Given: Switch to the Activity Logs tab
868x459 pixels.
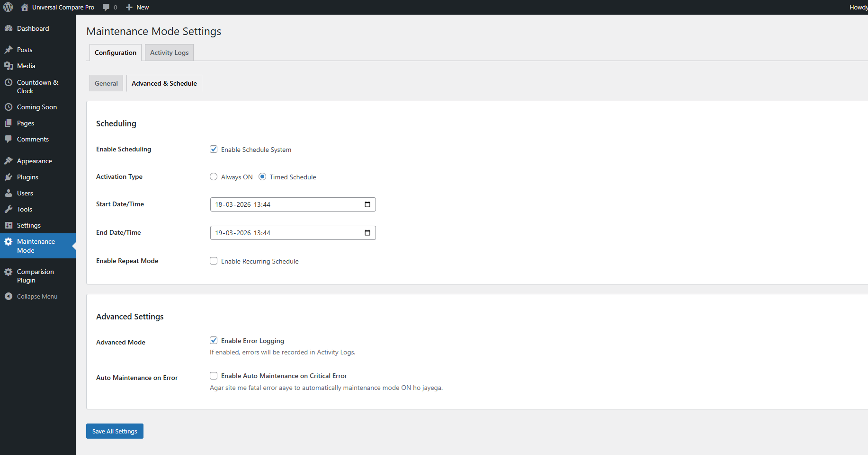Looking at the screenshot, I should [x=169, y=53].
